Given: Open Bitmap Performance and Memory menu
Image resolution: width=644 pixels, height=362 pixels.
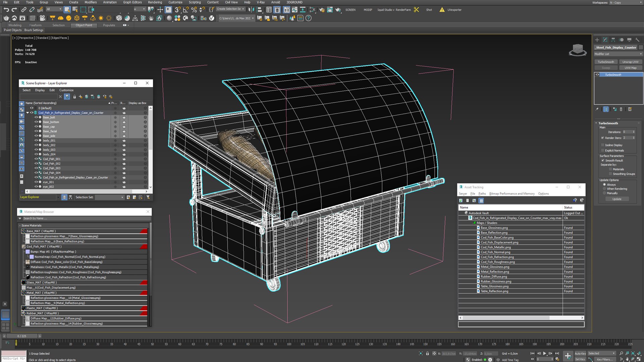Looking at the screenshot, I should pos(512,194).
